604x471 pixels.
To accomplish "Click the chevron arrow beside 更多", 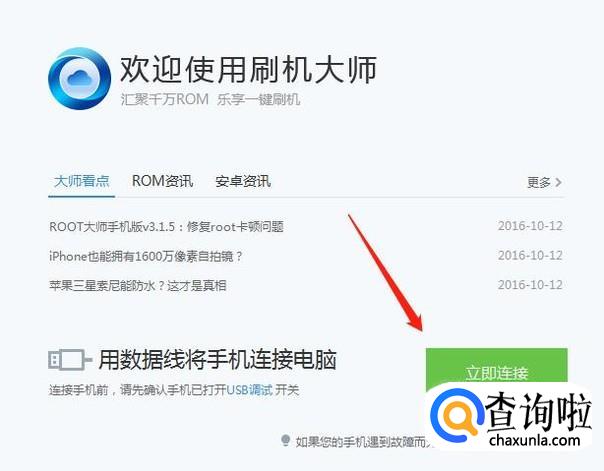I will click(x=558, y=182).
